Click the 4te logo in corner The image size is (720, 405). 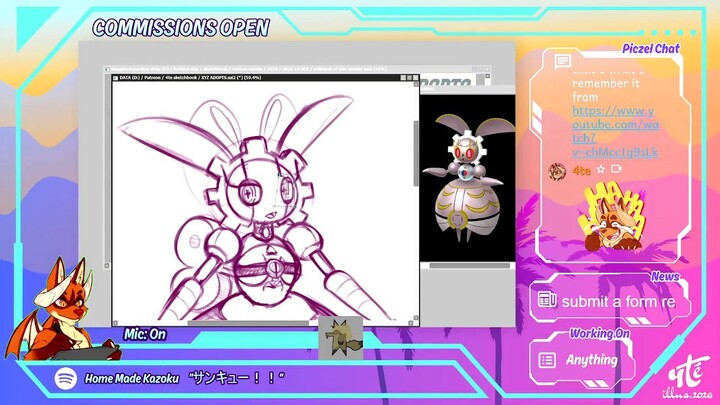(x=687, y=377)
